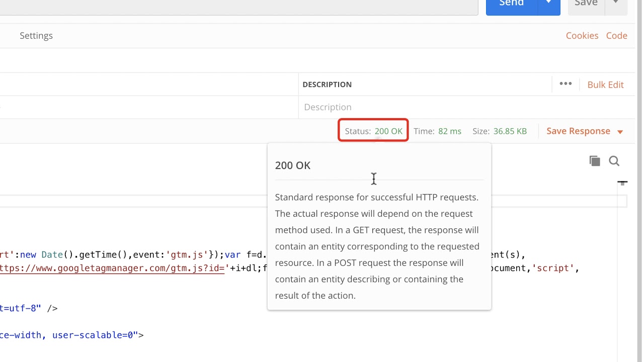Open the Save Response dropdown
This screenshot has height=362, width=644.
(x=585, y=131)
